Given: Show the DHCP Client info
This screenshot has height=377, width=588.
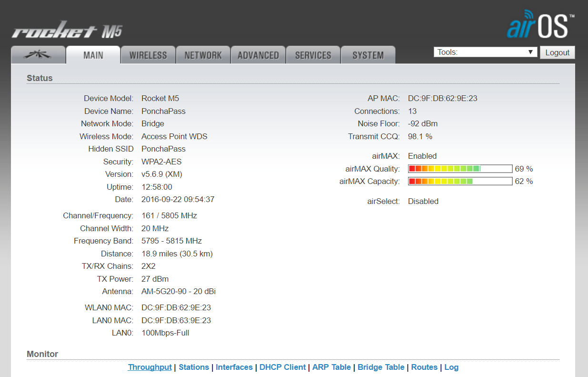Looking at the screenshot, I should (283, 367).
